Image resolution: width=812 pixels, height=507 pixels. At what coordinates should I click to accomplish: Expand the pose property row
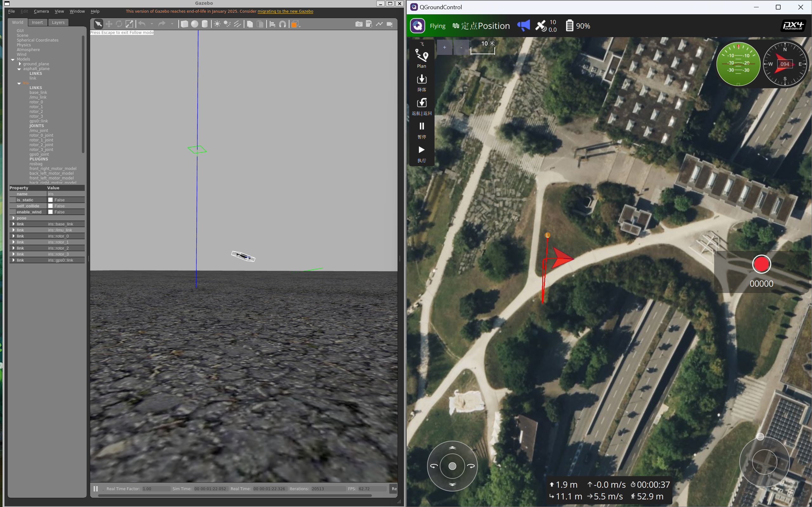coord(13,218)
